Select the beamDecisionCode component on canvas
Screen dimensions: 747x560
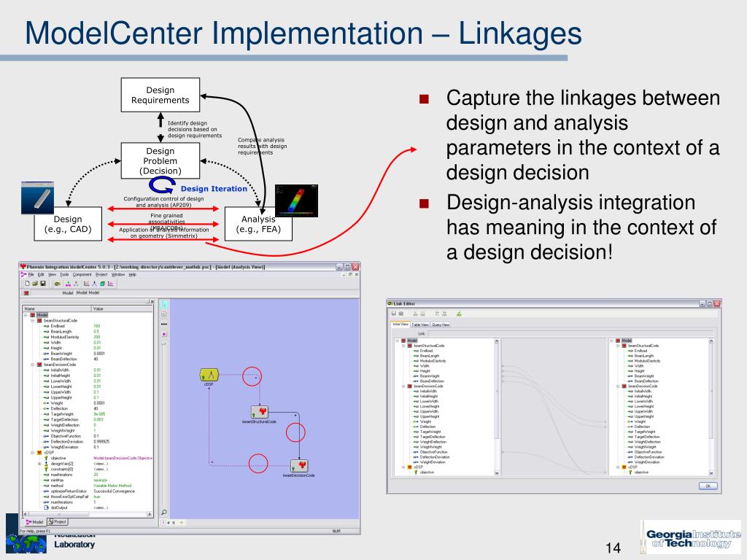tap(298, 466)
